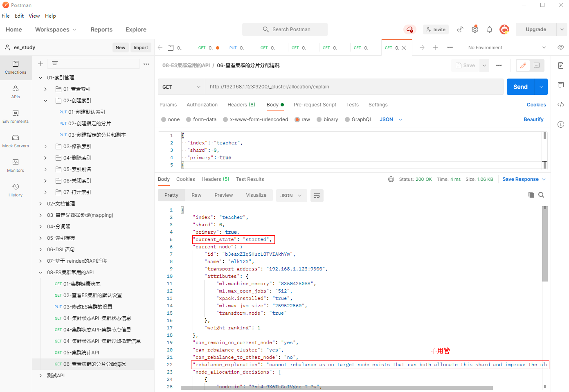
Task: Switch to the Pre-request Script tab
Action: 315,105
